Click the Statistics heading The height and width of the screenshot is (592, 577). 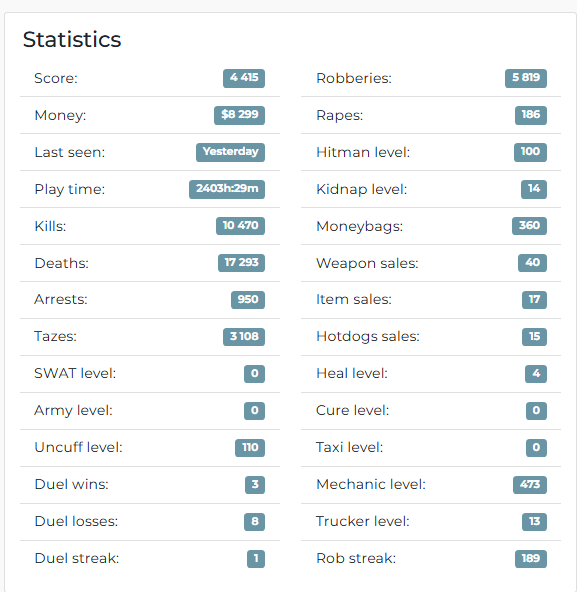point(72,39)
